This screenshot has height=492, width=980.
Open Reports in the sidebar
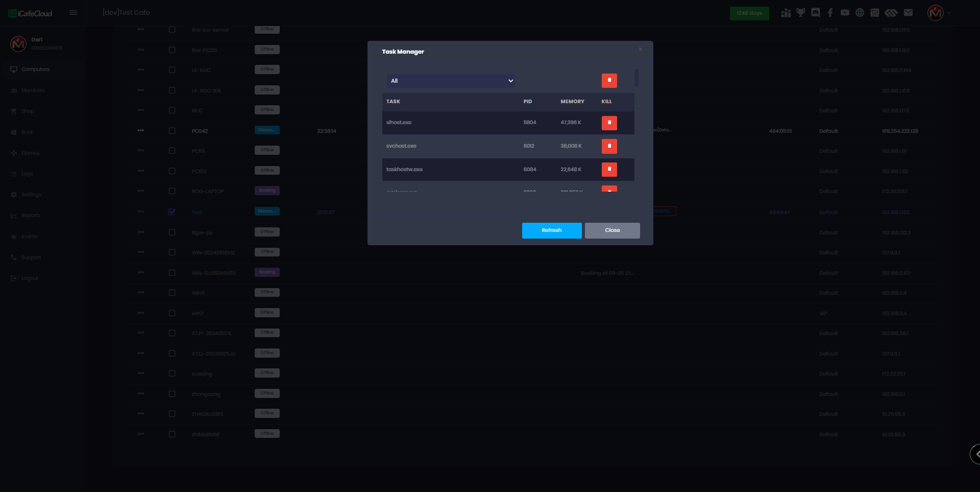click(x=31, y=216)
